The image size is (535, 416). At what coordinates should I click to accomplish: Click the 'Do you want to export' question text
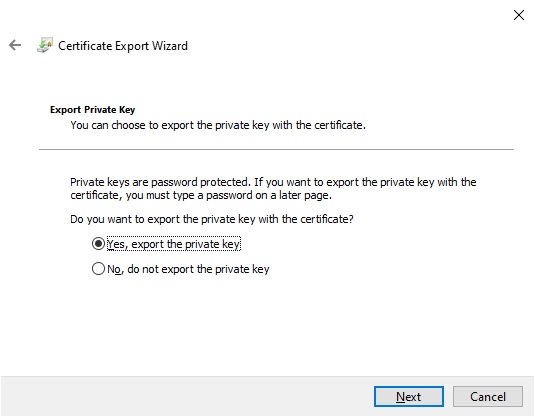(x=212, y=219)
